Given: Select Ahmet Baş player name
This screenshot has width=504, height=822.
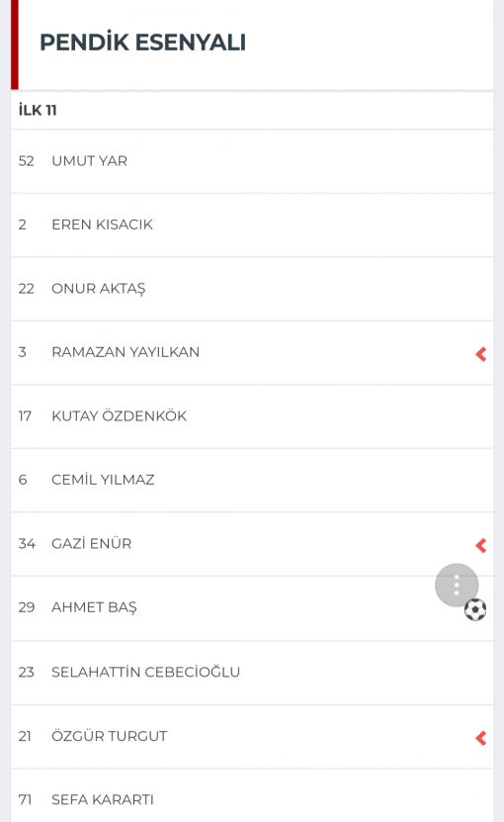Looking at the screenshot, I should point(94,607).
